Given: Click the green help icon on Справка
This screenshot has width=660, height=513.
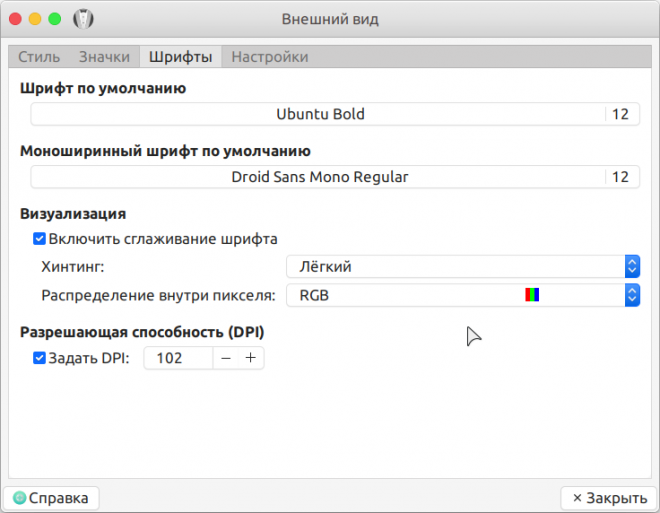Looking at the screenshot, I should pos(19,498).
